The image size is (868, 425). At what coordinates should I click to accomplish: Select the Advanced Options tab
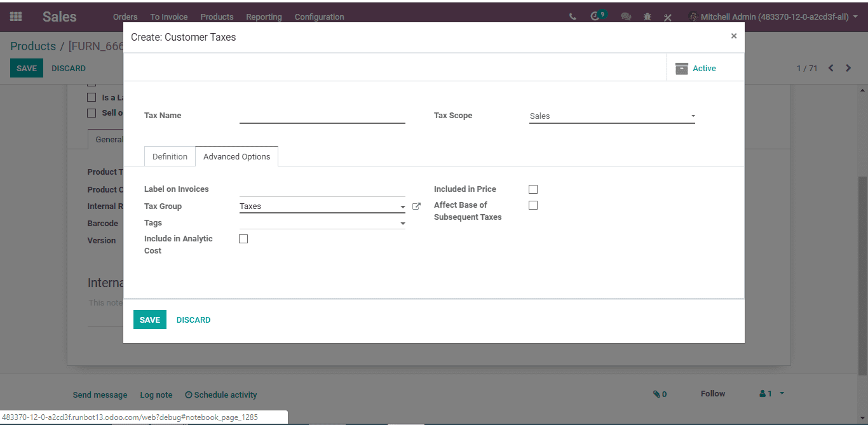(x=236, y=157)
